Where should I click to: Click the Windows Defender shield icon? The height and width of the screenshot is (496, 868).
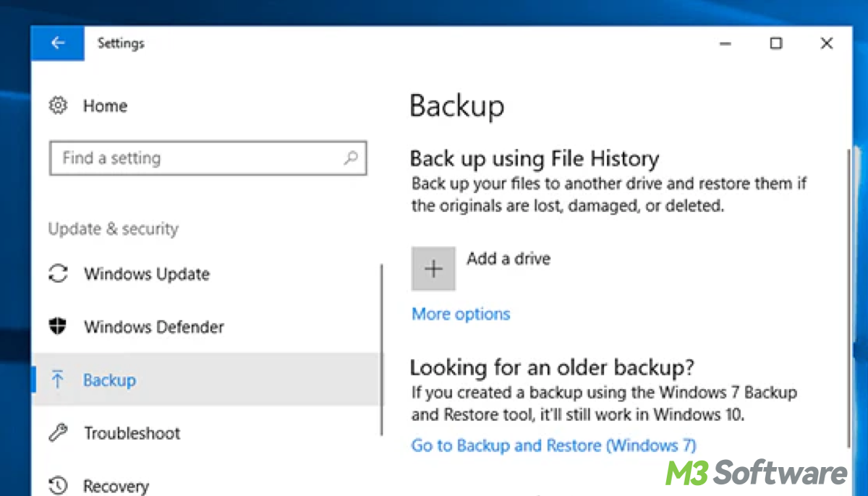tap(58, 327)
